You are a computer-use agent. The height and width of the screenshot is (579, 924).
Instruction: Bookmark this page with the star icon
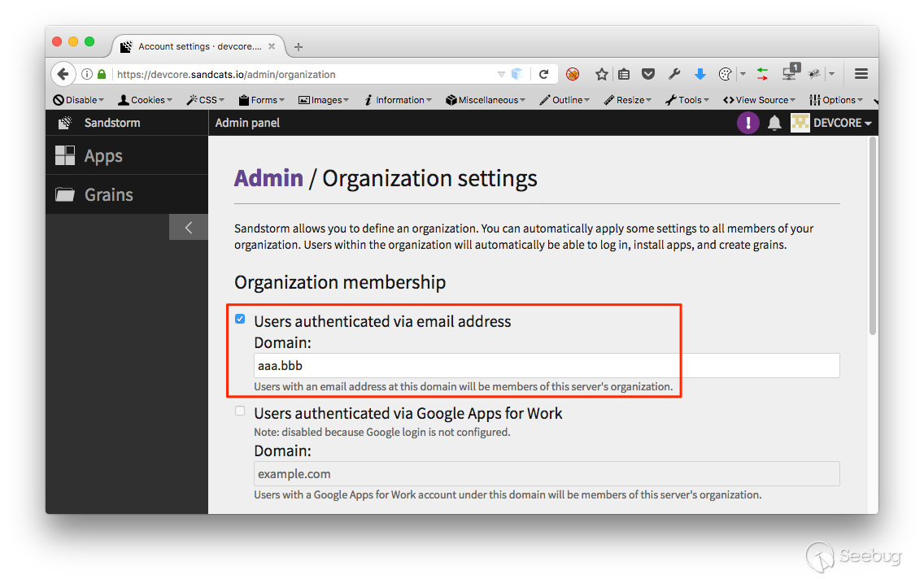pyautogui.click(x=601, y=74)
